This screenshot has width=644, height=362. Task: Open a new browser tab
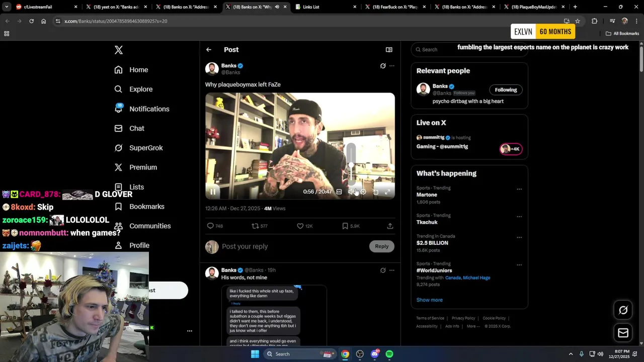(x=575, y=7)
